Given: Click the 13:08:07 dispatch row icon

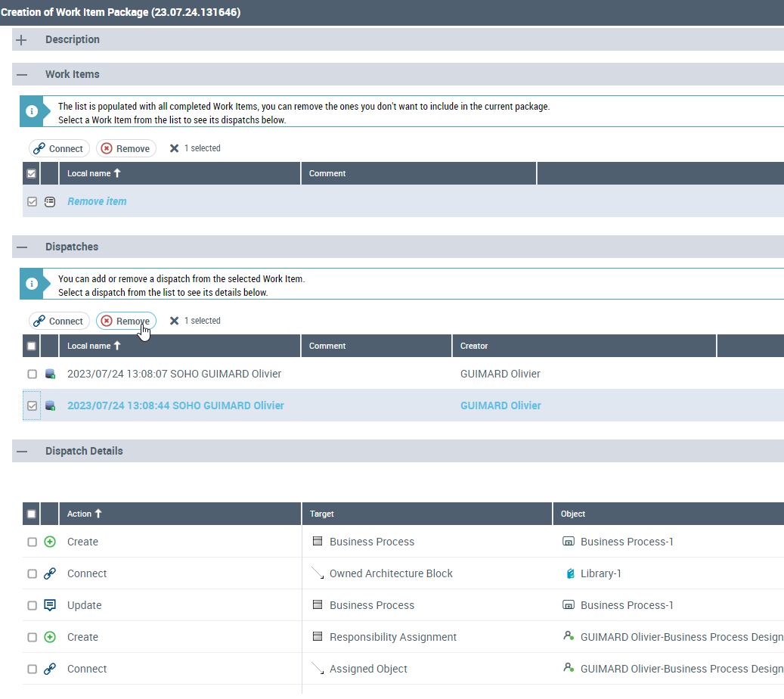Looking at the screenshot, I should 50,374.
